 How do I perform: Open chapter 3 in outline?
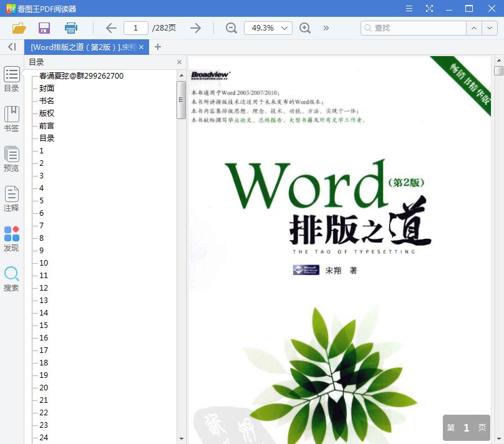[x=41, y=175]
